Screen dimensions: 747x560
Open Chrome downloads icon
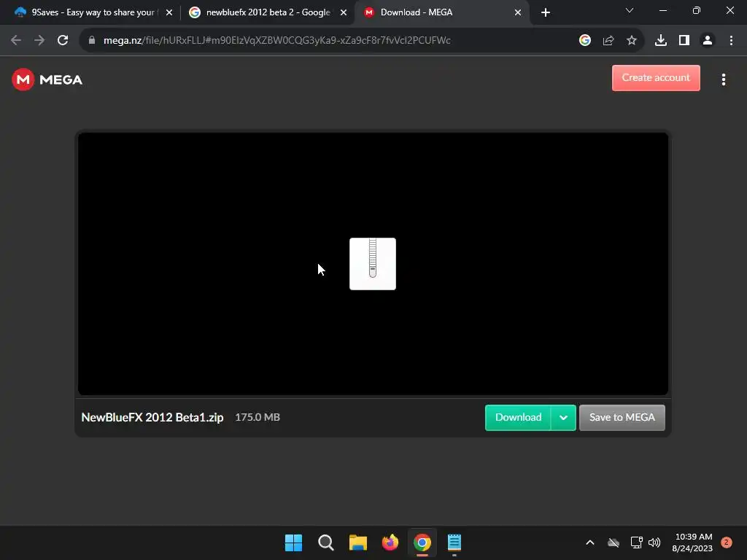(660, 41)
